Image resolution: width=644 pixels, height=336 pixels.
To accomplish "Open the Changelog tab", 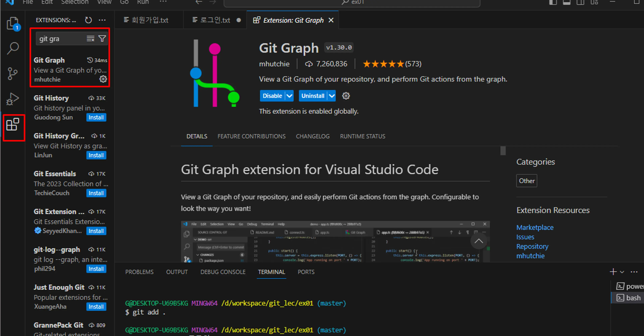I will [313, 136].
